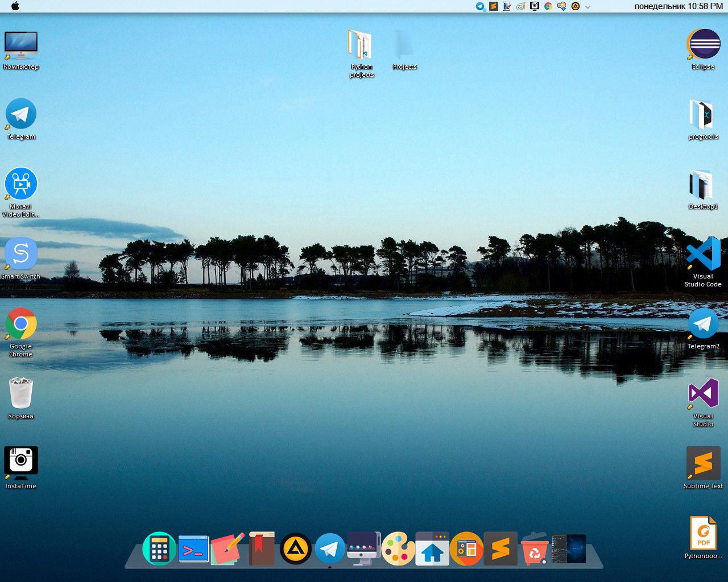
Task: Select the Python projects folder
Action: point(361,46)
